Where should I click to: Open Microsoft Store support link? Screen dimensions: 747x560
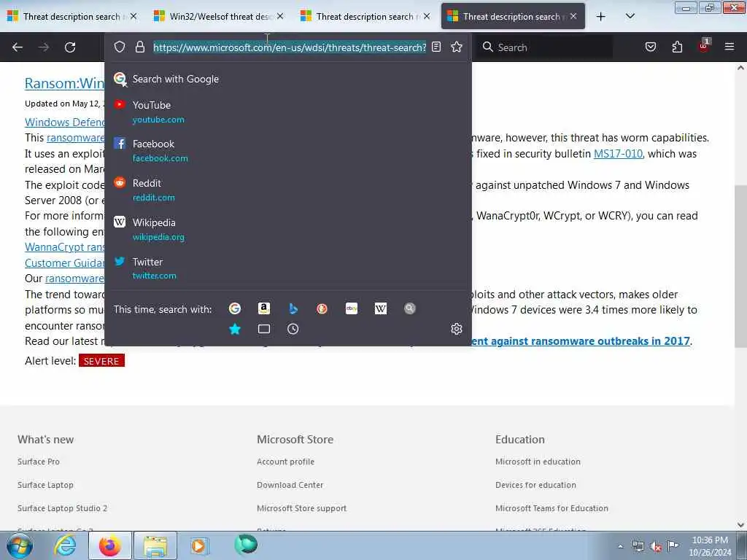click(301, 508)
